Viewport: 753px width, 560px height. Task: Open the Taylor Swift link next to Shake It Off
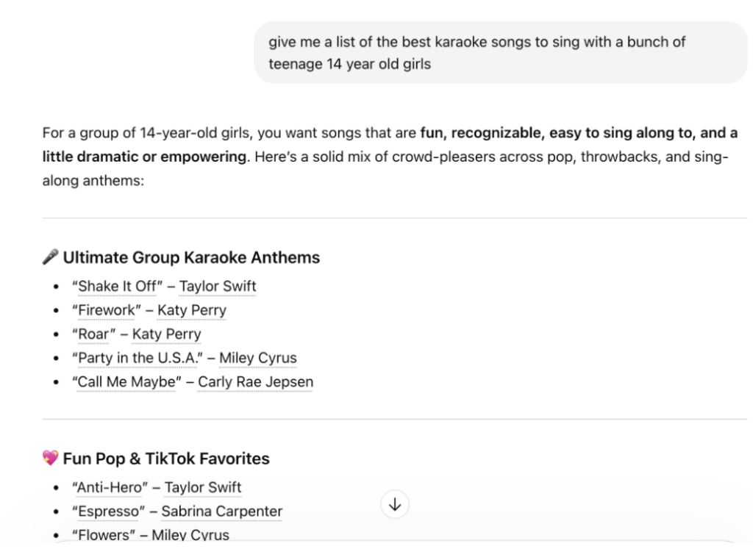[x=218, y=287]
